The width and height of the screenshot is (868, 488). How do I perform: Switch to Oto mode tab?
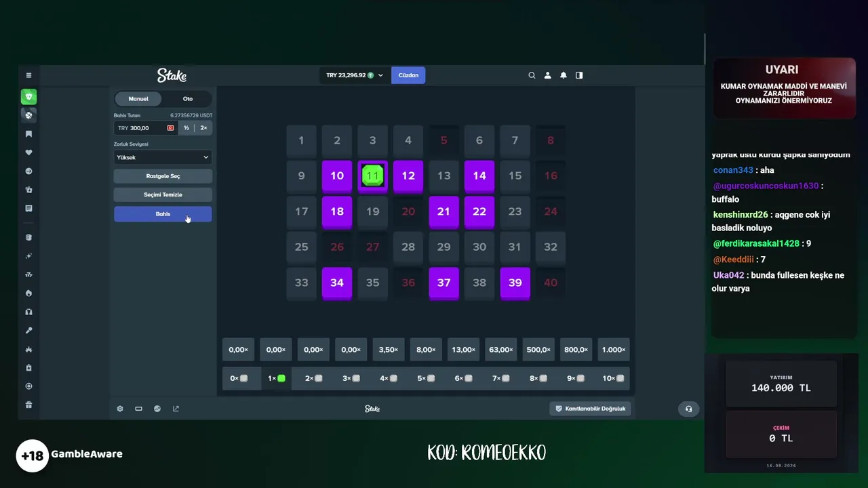tap(188, 99)
